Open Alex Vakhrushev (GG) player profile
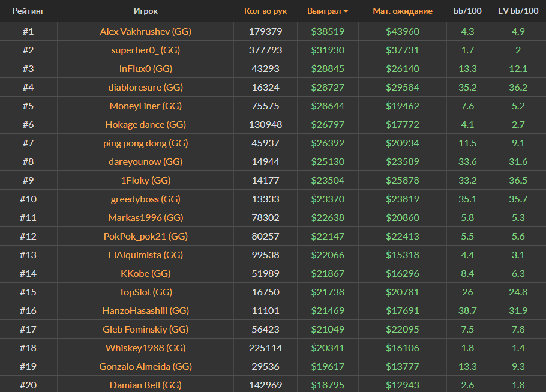 coord(146,31)
